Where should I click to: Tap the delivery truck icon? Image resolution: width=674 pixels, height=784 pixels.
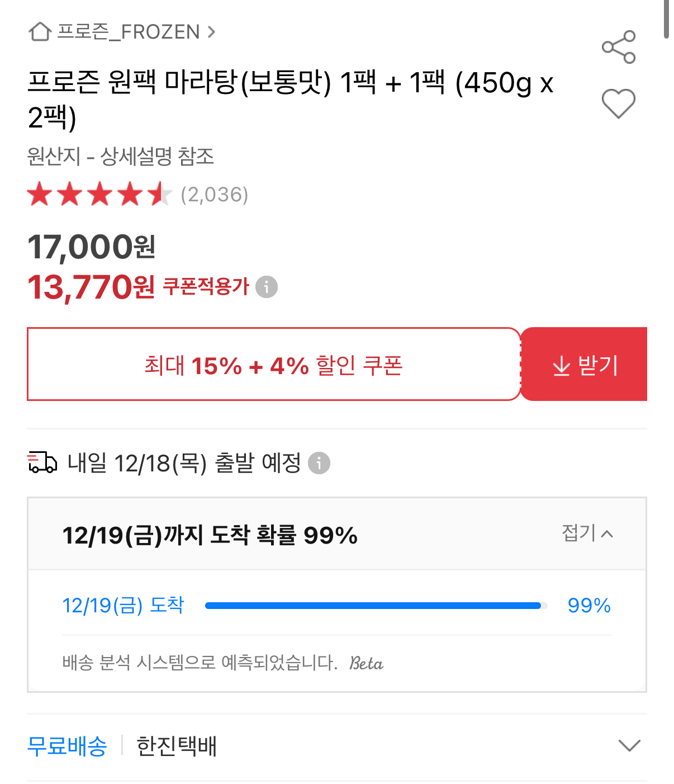(x=42, y=463)
